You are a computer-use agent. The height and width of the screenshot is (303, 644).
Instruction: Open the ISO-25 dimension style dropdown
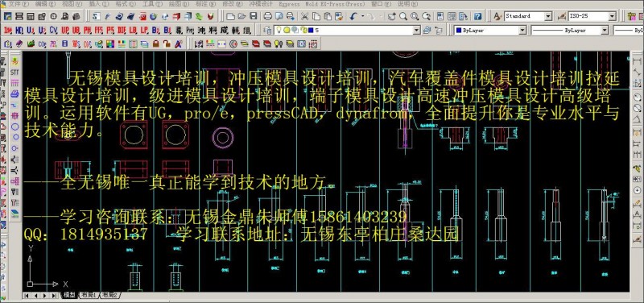[x=613, y=16]
